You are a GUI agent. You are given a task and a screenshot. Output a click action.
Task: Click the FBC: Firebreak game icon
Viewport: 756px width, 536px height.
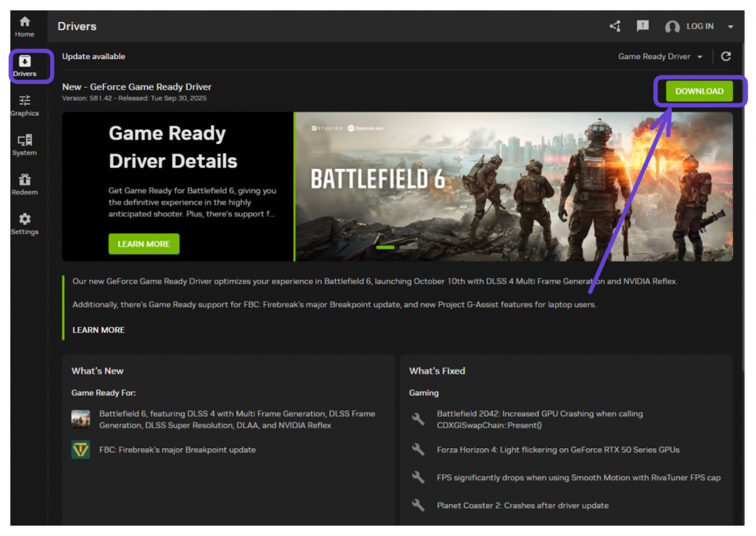[x=80, y=450]
